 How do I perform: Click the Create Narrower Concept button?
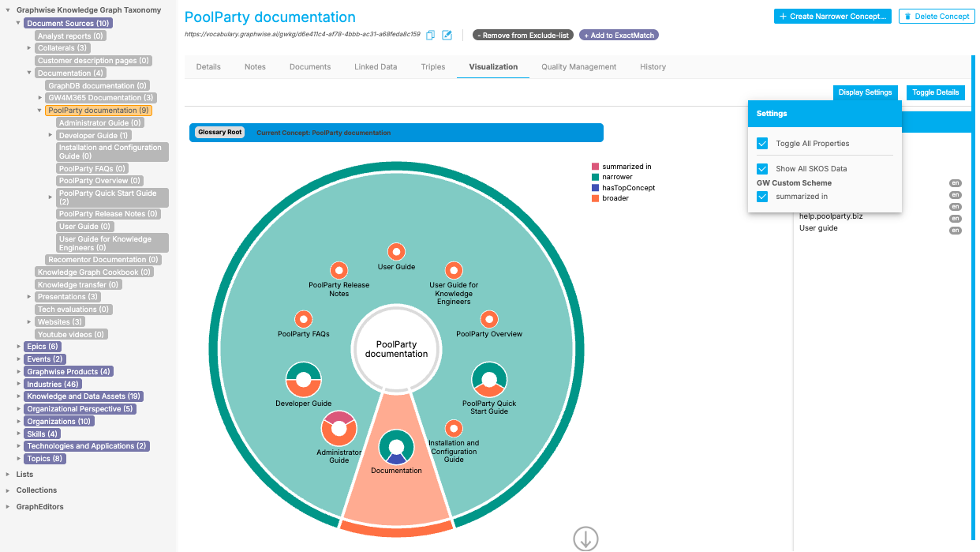point(832,16)
